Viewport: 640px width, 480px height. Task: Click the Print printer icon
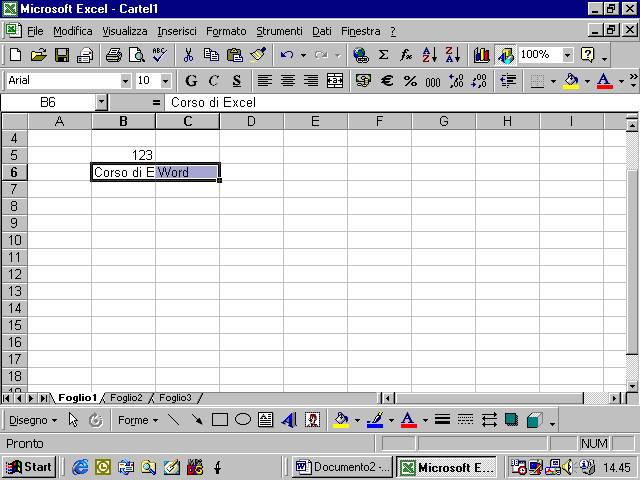[x=113, y=55]
